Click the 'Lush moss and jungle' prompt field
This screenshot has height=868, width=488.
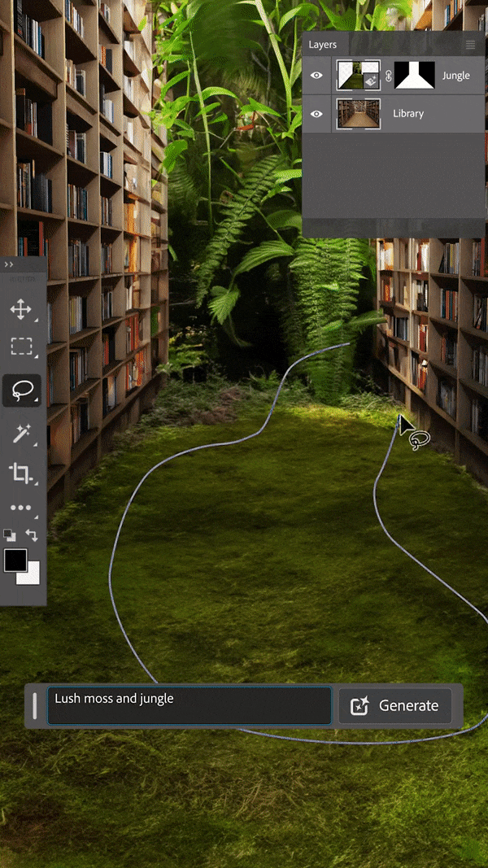pyautogui.click(x=190, y=705)
